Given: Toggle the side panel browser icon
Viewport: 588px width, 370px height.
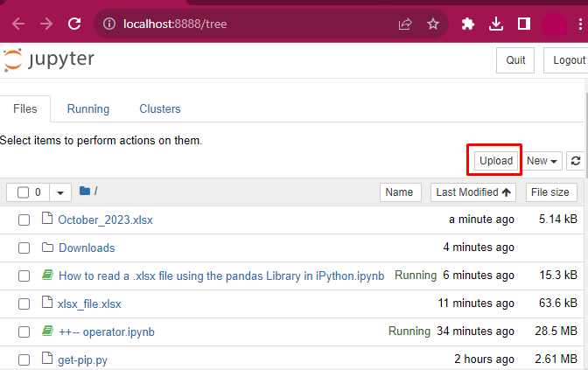Looking at the screenshot, I should coord(524,24).
